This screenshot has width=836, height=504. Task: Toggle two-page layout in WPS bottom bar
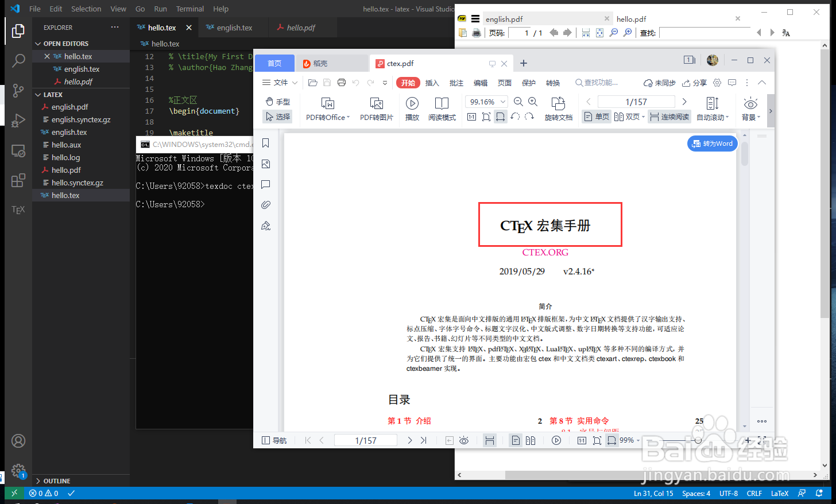tap(531, 440)
